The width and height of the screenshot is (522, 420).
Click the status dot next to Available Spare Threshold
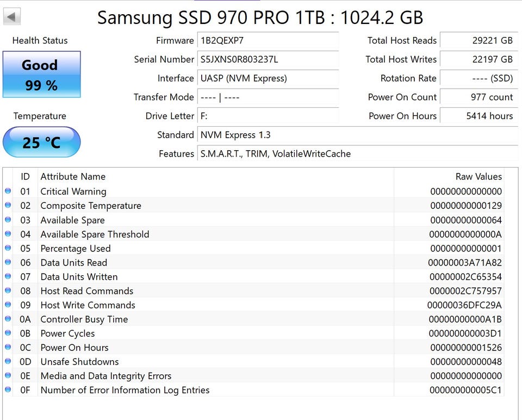pyautogui.click(x=8, y=234)
